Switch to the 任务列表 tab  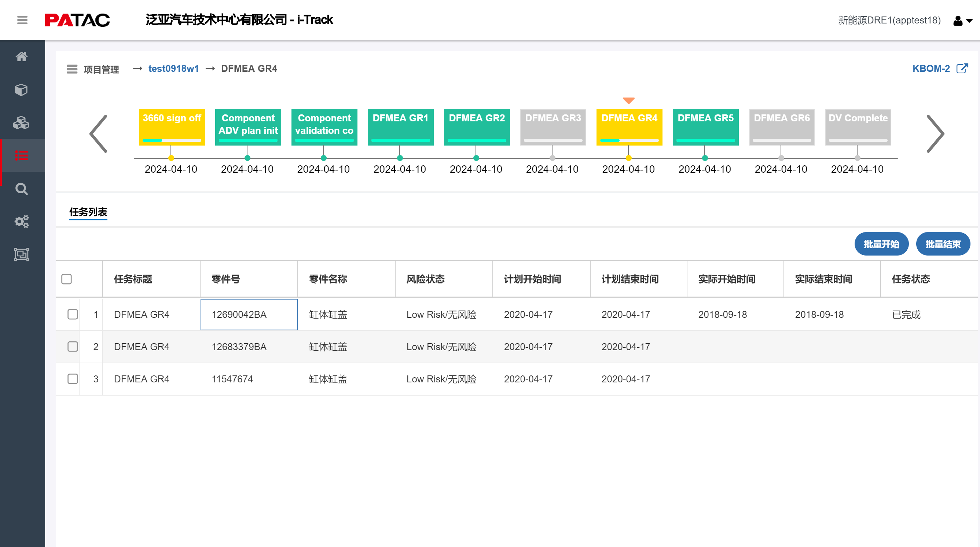(88, 212)
